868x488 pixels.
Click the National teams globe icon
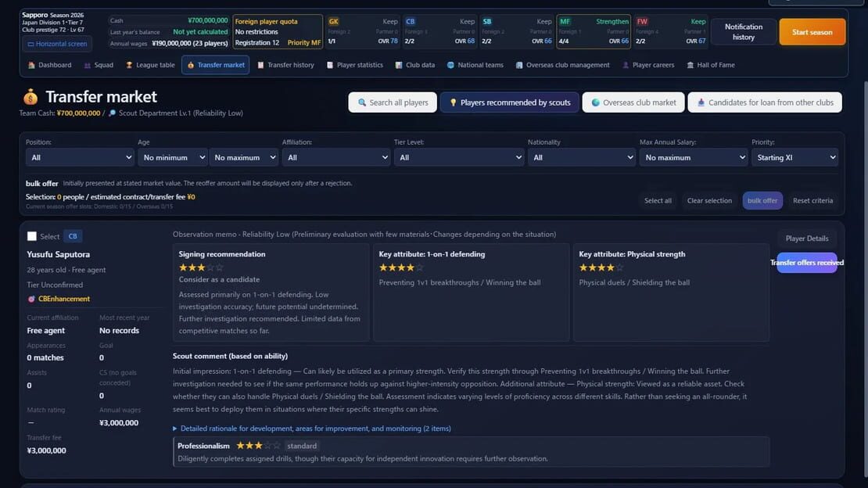(x=450, y=66)
